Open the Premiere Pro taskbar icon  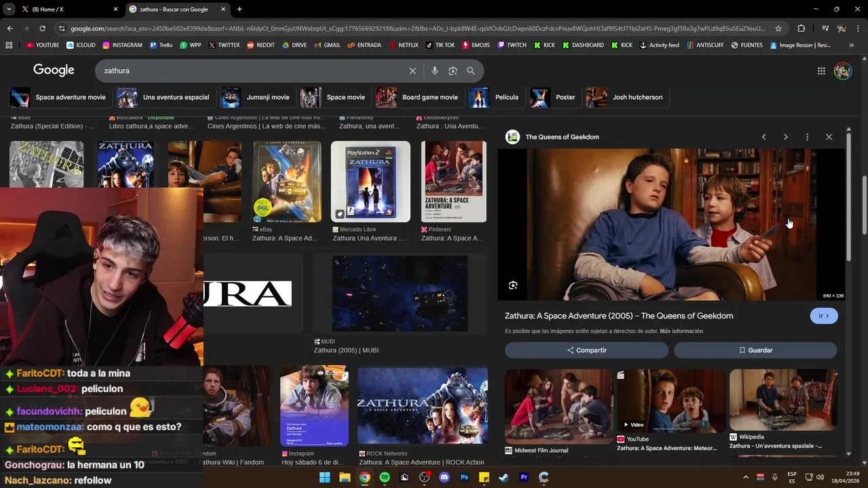[x=524, y=477]
